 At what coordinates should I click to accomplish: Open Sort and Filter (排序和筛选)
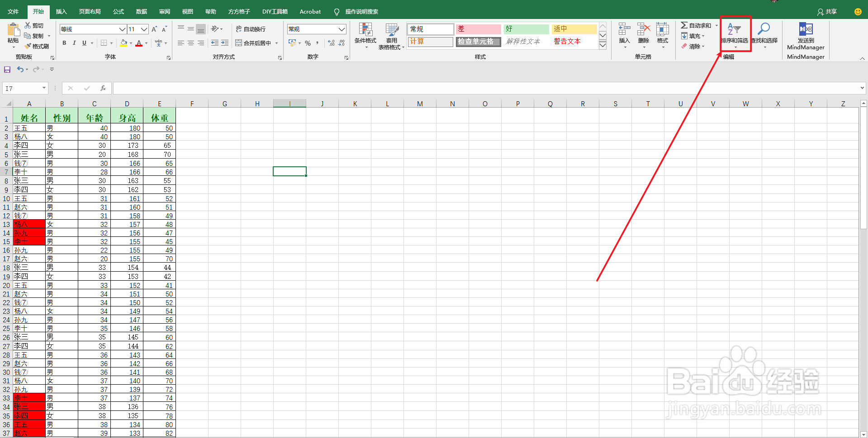point(735,35)
